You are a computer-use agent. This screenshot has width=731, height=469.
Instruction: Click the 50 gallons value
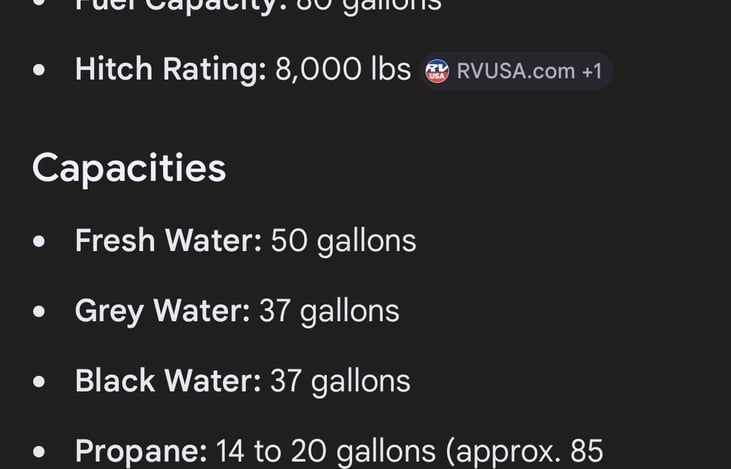point(344,241)
